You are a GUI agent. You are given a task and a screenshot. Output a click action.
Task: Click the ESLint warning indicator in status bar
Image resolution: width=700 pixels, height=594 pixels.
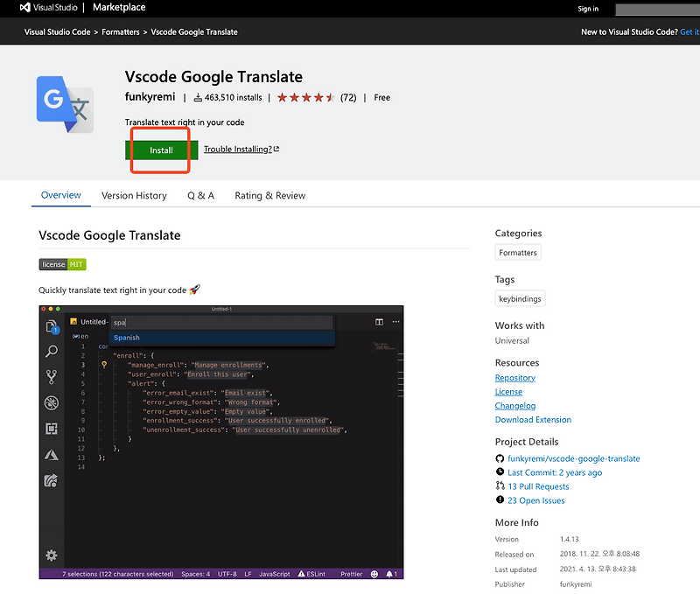[312, 574]
